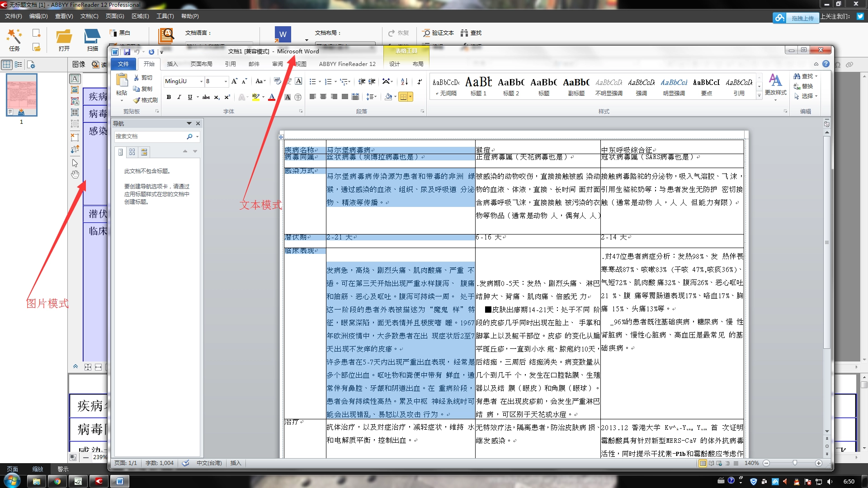Click the A-Z sort icon in paragraph group
Viewport: 868px width, 488px height.
[x=404, y=82]
